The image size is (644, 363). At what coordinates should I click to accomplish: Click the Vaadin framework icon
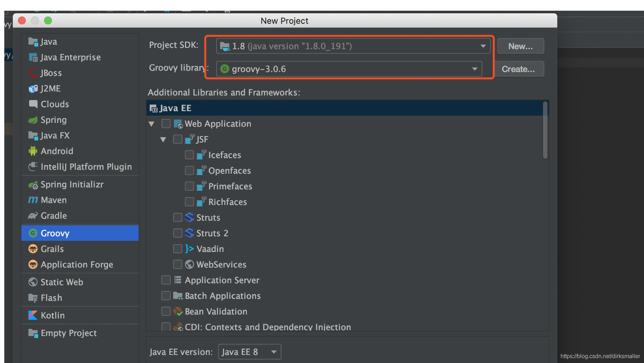[x=189, y=249]
